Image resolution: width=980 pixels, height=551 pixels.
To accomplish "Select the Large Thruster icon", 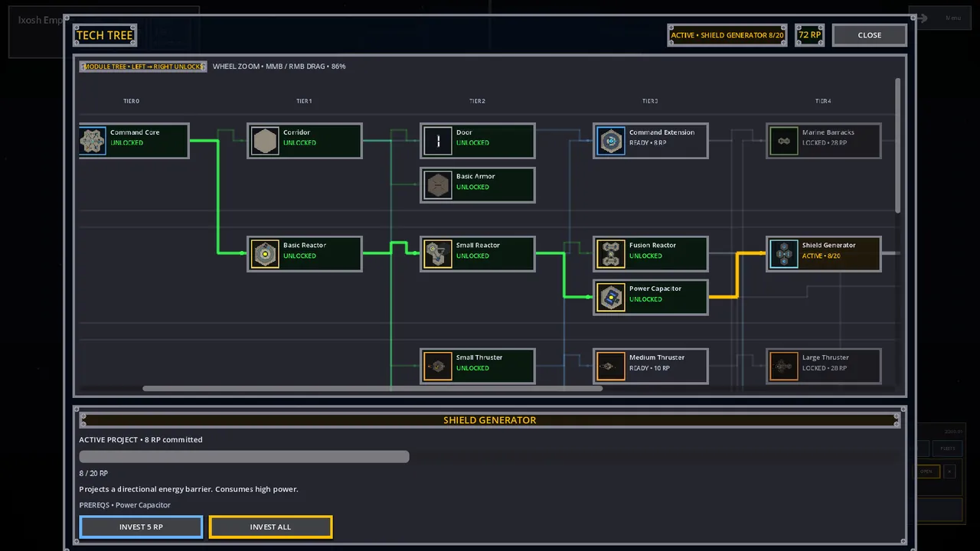I will click(x=784, y=367).
